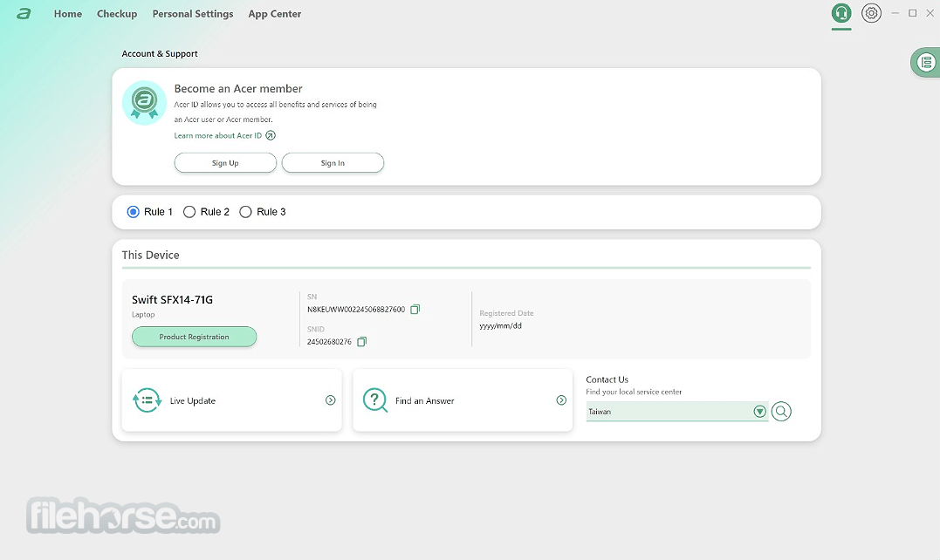Screen dimensions: 940x560
Task: Click the Product Registration button
Action: [195, 337]
